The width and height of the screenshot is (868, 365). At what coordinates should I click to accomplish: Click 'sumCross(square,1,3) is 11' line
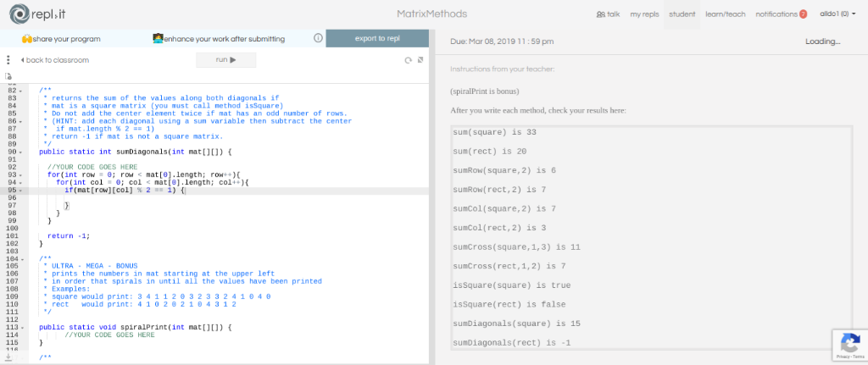tap(516, 246)
